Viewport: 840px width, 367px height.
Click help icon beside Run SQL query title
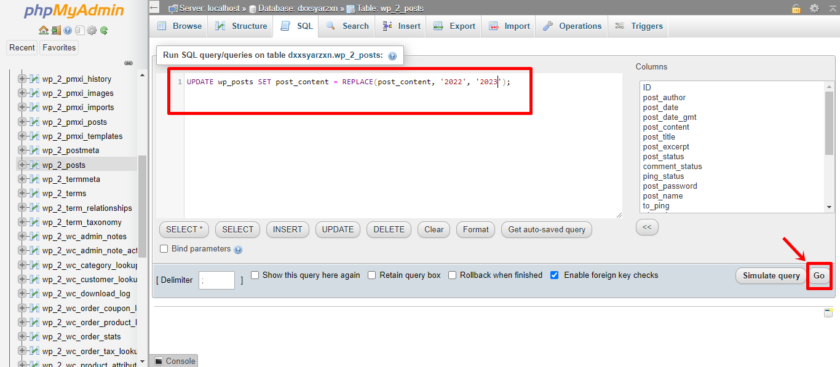pos(392,56)
